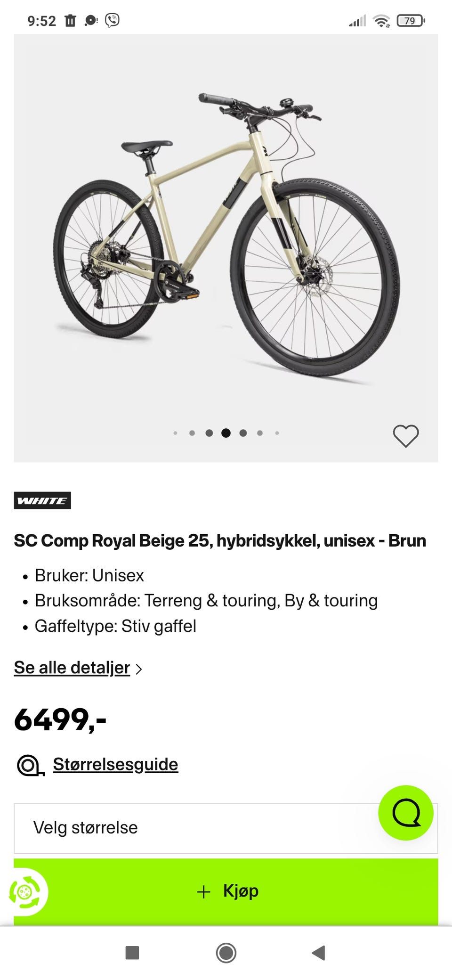The height and width of the screenshot is (980, 452).
Task: Tap the measuring tape size icon
Action: point(30,765)
